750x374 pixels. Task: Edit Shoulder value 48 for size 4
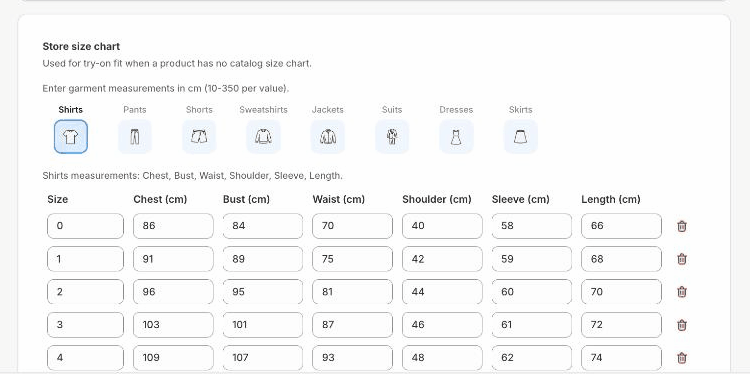click(x=442, y=358)
